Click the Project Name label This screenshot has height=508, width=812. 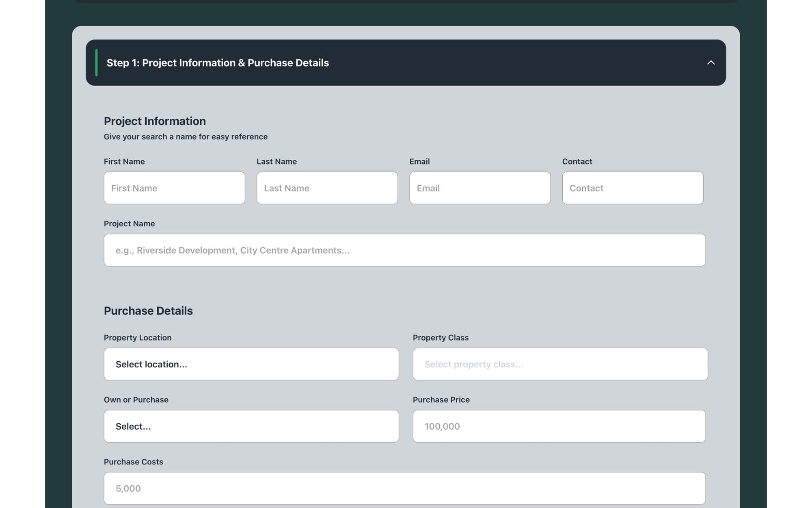pyautogui.click(x=129, y=224)
